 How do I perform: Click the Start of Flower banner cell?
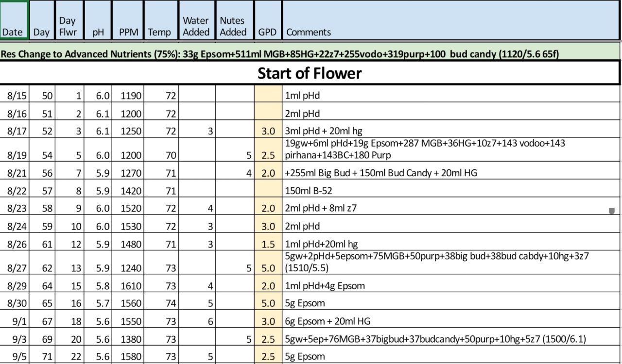click(310, 73)
